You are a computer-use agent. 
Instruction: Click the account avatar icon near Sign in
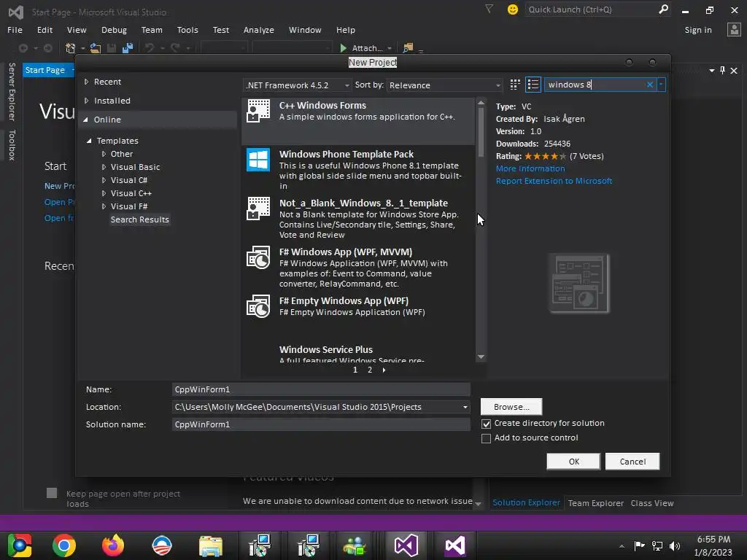(x=734, y=29)
